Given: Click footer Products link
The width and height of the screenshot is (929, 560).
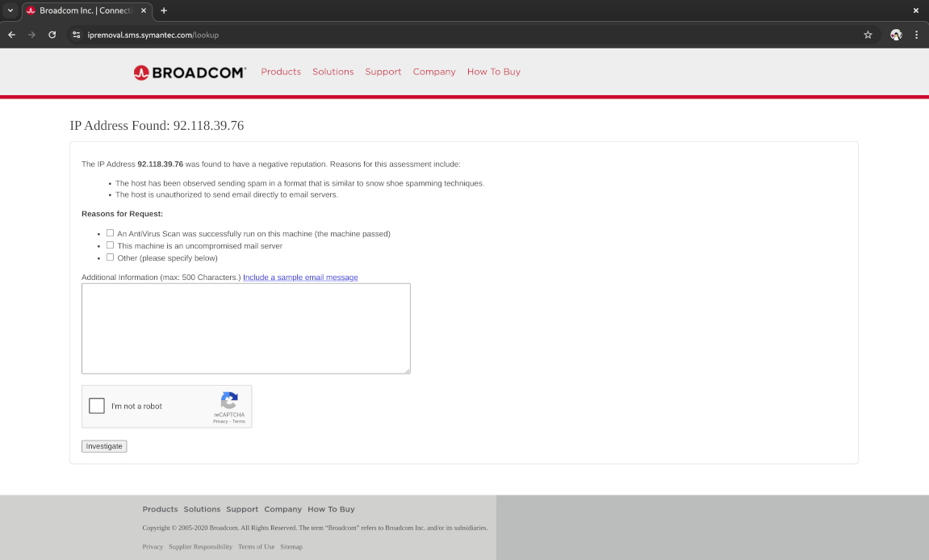Looking at the screenshot, I should click(160, 509).
